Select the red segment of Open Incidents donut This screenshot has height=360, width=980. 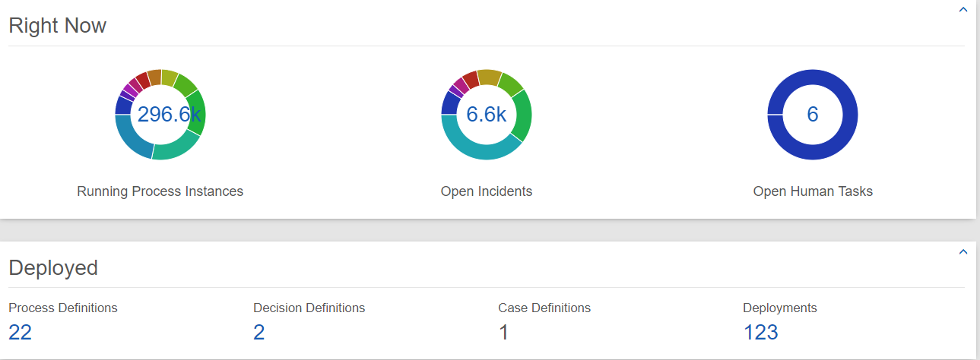tap(471, 81)
